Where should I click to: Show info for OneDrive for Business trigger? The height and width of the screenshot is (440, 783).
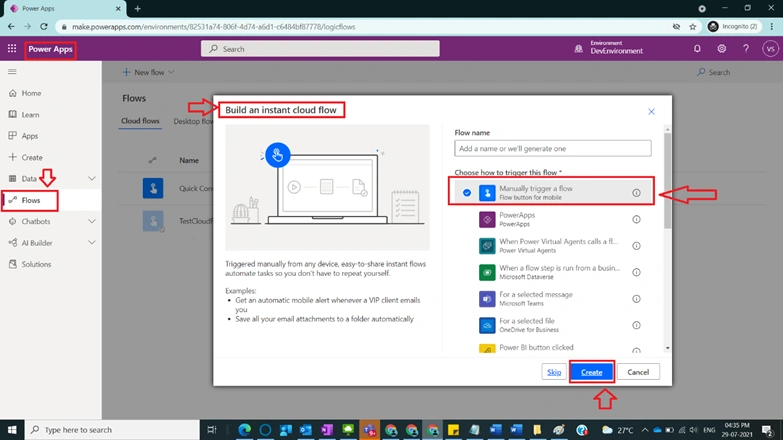pos(636,325)
